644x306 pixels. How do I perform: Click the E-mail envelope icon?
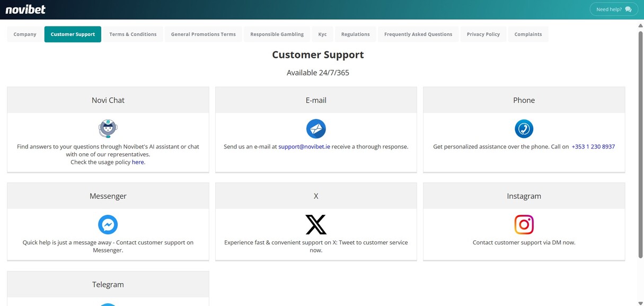pyautogui.click(x=316, y=128)
